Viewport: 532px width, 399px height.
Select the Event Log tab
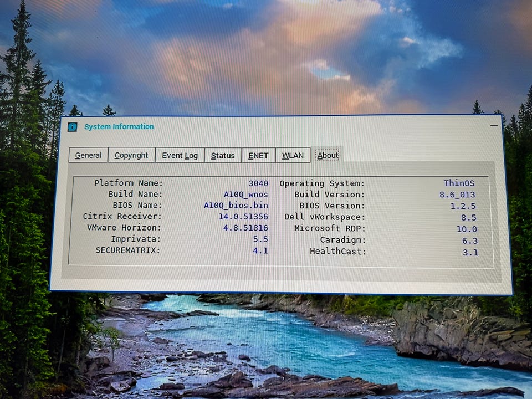click(x=180, y=155)
